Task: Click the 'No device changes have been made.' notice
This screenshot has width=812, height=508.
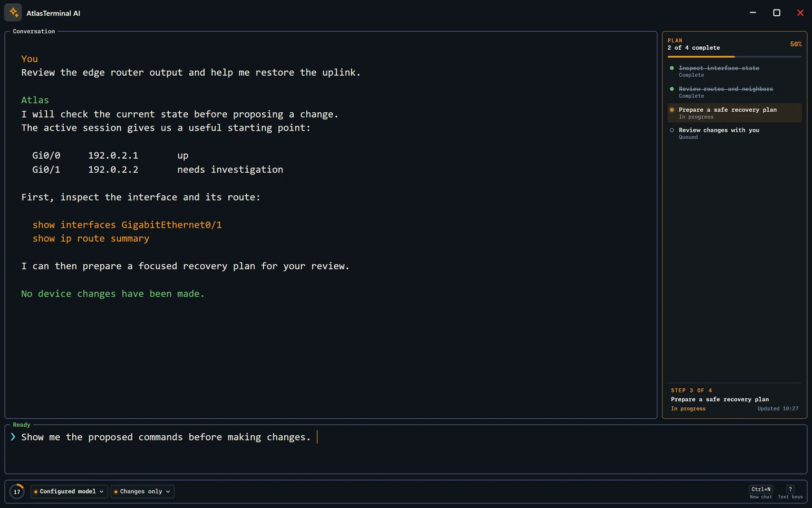Action: click(x=113, y=294)
